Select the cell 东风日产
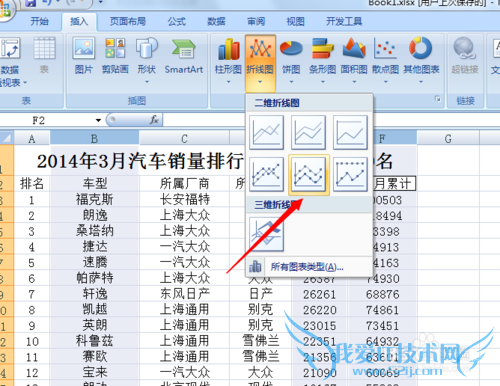 (x=184, y=294)
